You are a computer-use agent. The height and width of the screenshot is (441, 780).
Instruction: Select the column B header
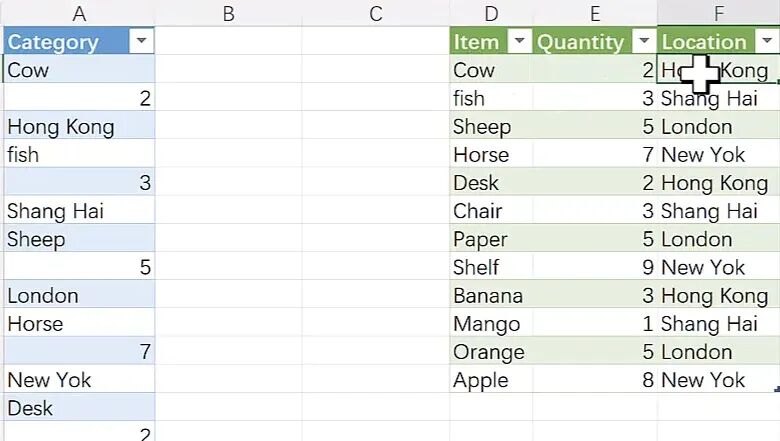(x=228, y=13)
